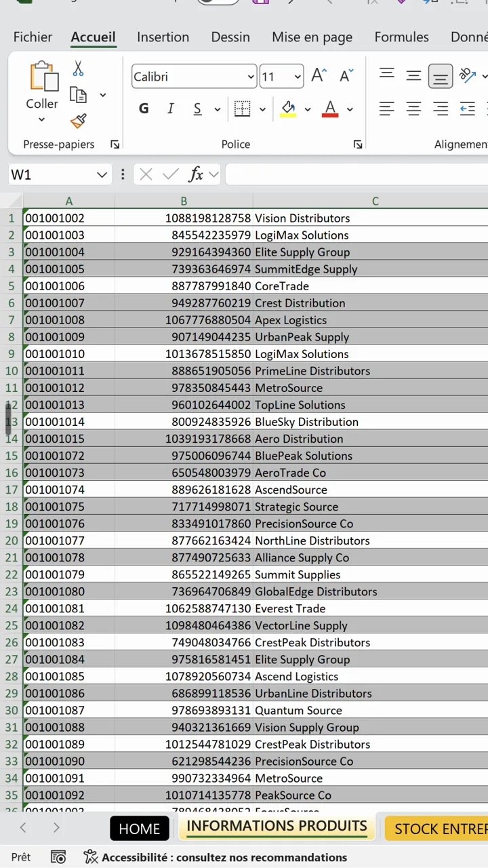Align text left

click(386, 108)
